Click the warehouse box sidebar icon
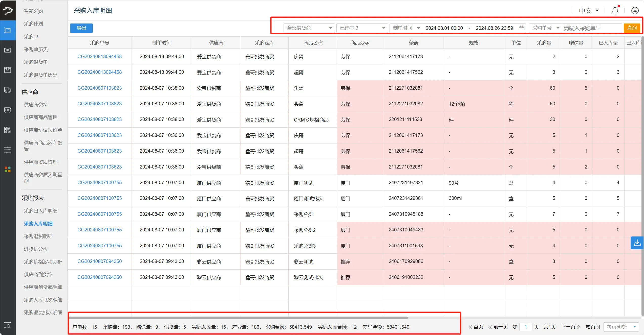 tap(8, 70)
